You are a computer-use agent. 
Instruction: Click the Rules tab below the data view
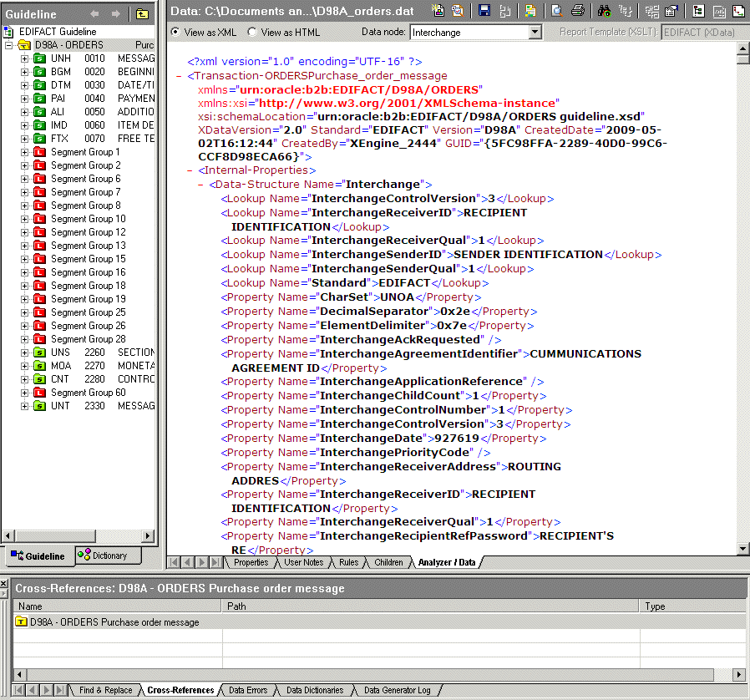point(348,563)
